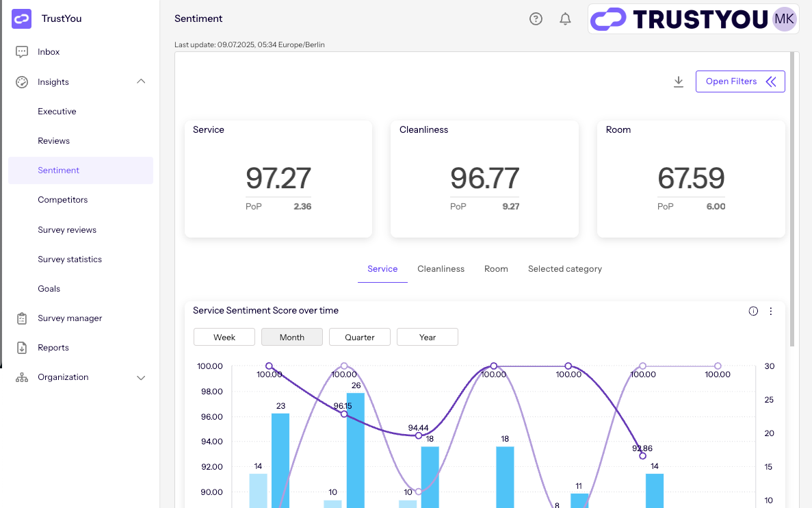Click the download icon beside Open Filters
Viewport: 812px width, 508px height.
pyautogui.click(x=679, y=81)
